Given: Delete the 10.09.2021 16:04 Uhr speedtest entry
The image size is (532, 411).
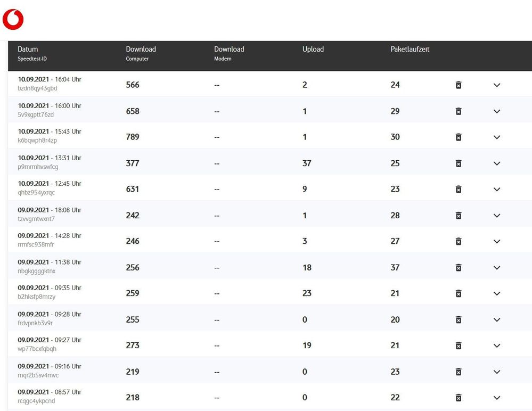Looking at the screenshot, I should pos(459,85).
